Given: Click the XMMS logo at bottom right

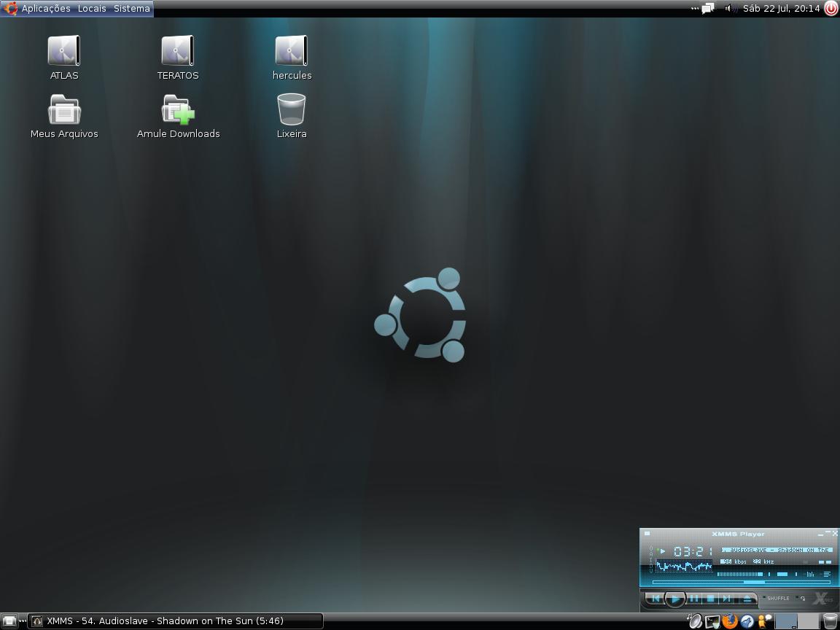Looking at the screenshot, I should coord(821,598).
